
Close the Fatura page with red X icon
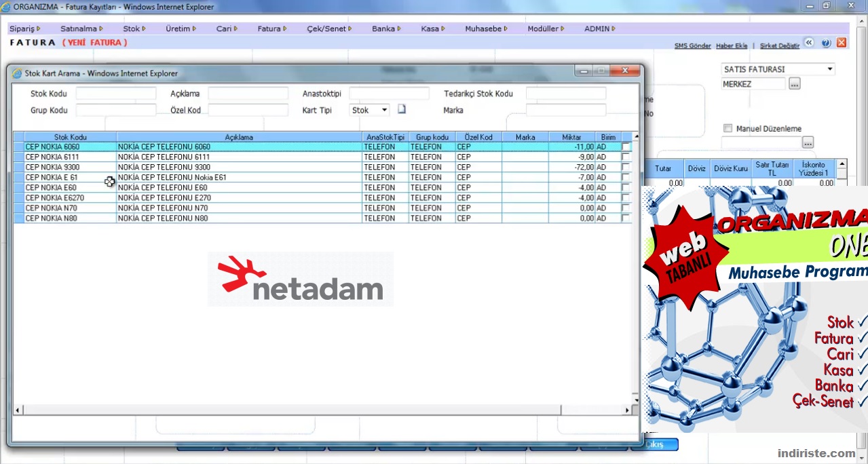pyautogui.click(x=842, y=43)
